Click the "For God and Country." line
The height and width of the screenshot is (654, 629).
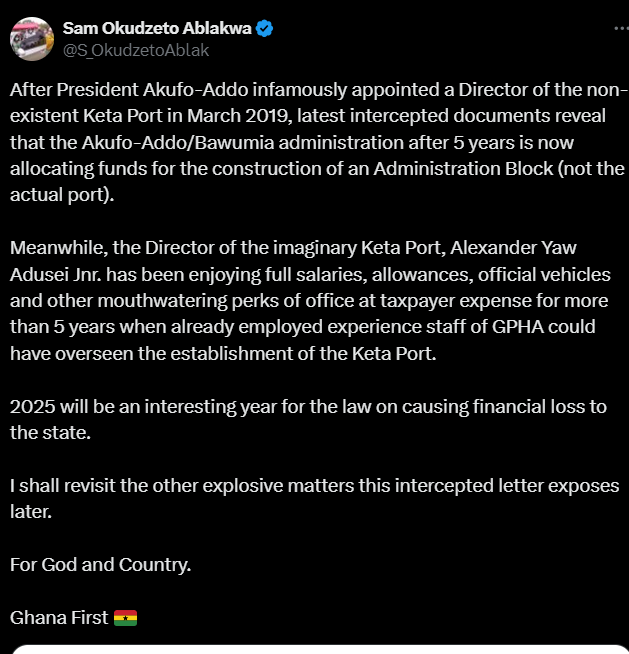pyautogui.click(x=100, y=565)
